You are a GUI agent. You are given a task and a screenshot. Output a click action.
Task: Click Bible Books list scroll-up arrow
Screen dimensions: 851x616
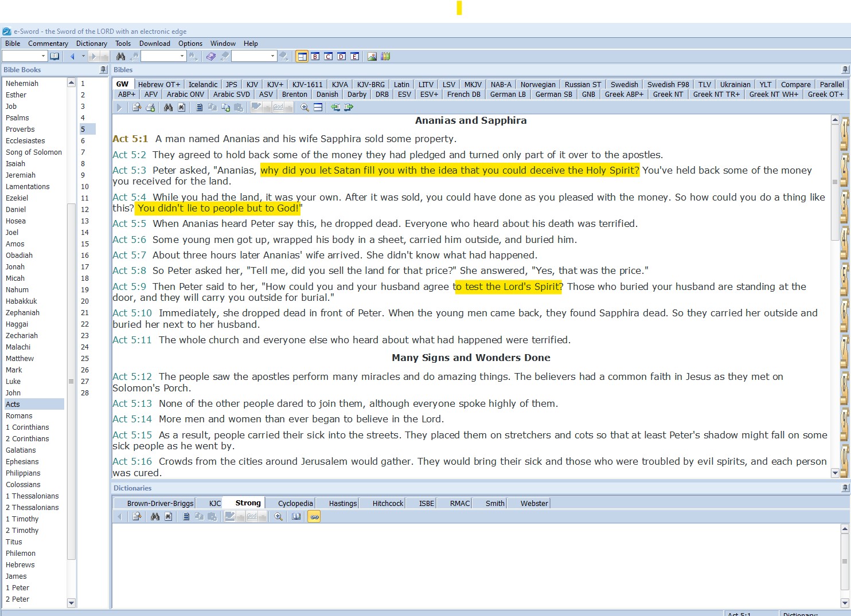point(72,83)
